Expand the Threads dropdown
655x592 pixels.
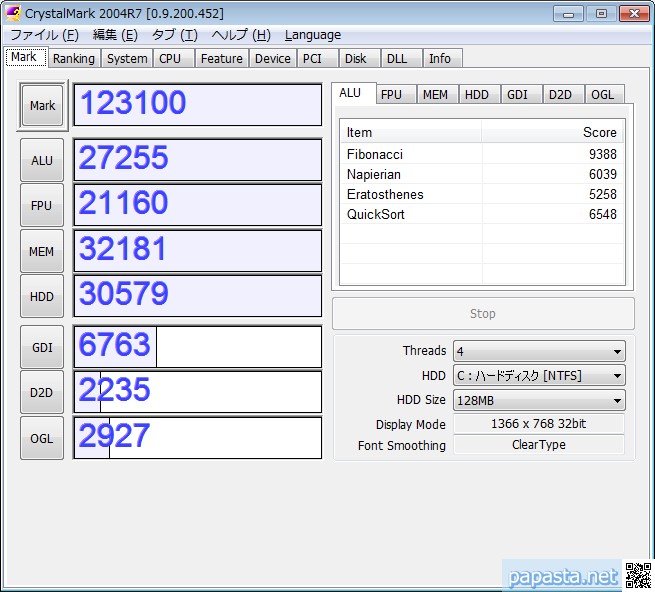pos(539,351)
